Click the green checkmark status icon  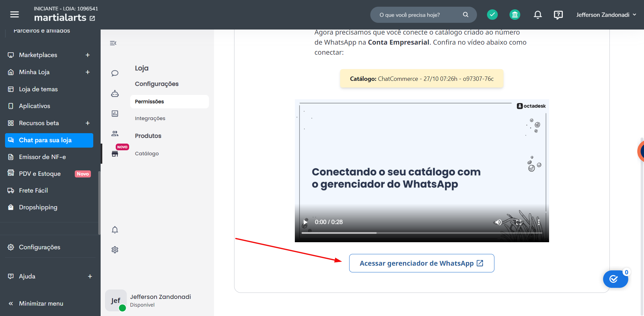[x=492, y=15]
